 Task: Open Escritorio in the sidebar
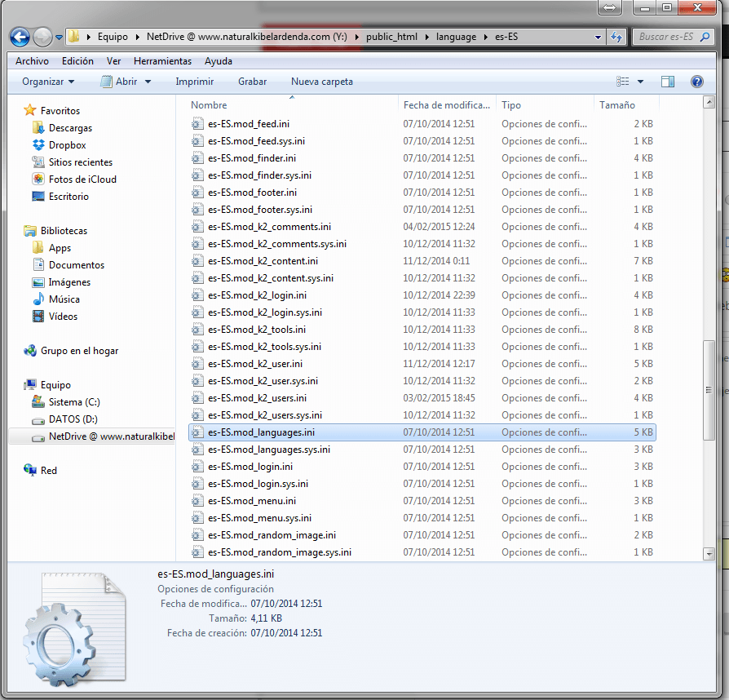[x=68, y=197]
